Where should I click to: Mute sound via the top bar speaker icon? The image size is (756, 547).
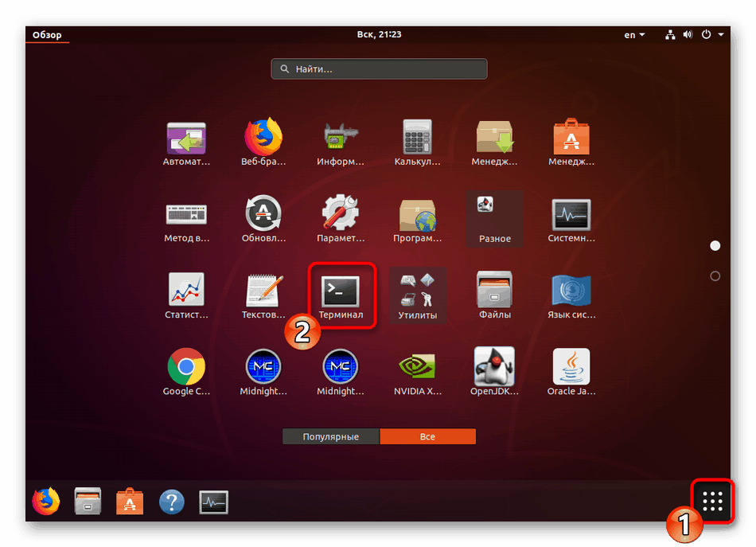pos(688,34)
